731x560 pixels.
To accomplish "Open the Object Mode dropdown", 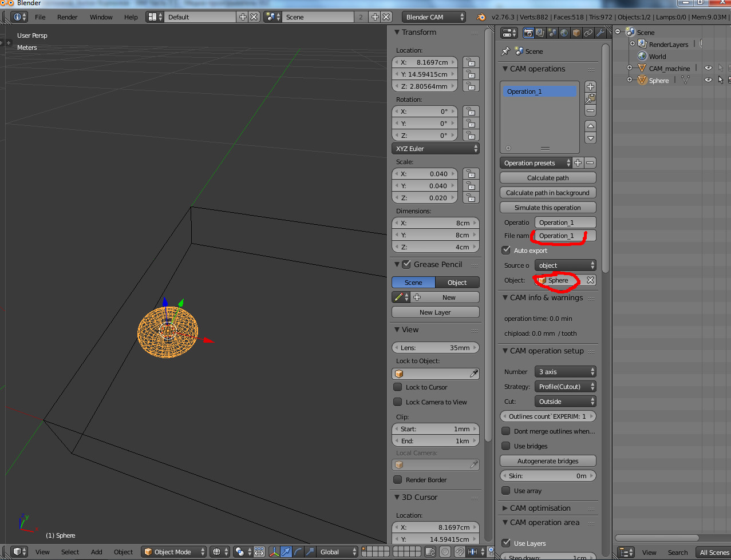I will pos(174,552).
